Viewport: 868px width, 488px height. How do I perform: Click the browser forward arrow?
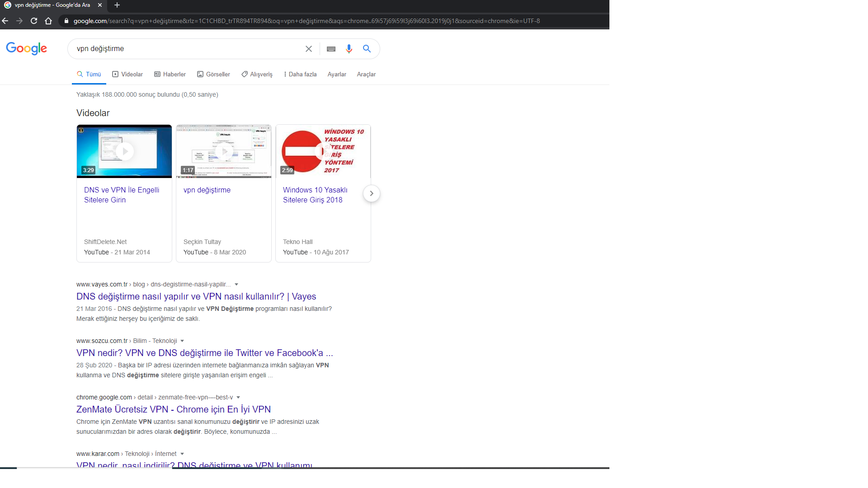click(19, 21)
